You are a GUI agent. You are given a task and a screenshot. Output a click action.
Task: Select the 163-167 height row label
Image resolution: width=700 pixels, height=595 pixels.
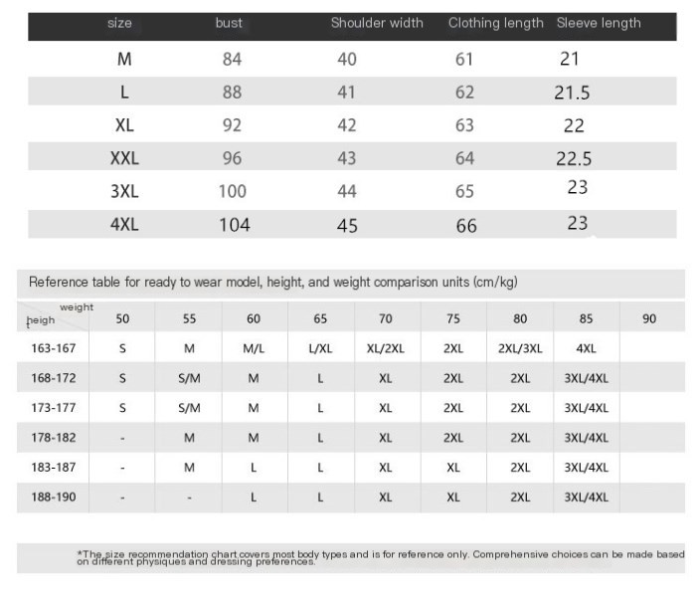[x=54, y=348]
